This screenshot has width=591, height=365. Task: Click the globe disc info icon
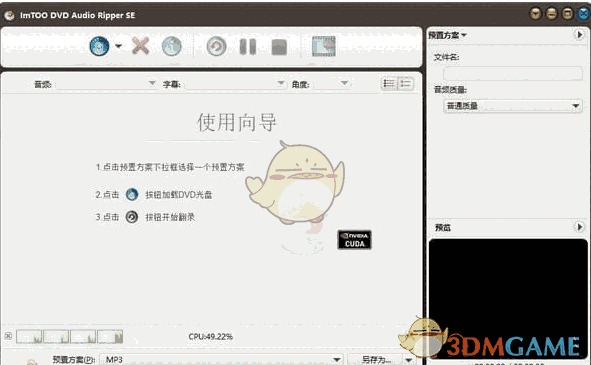(171, 46)
